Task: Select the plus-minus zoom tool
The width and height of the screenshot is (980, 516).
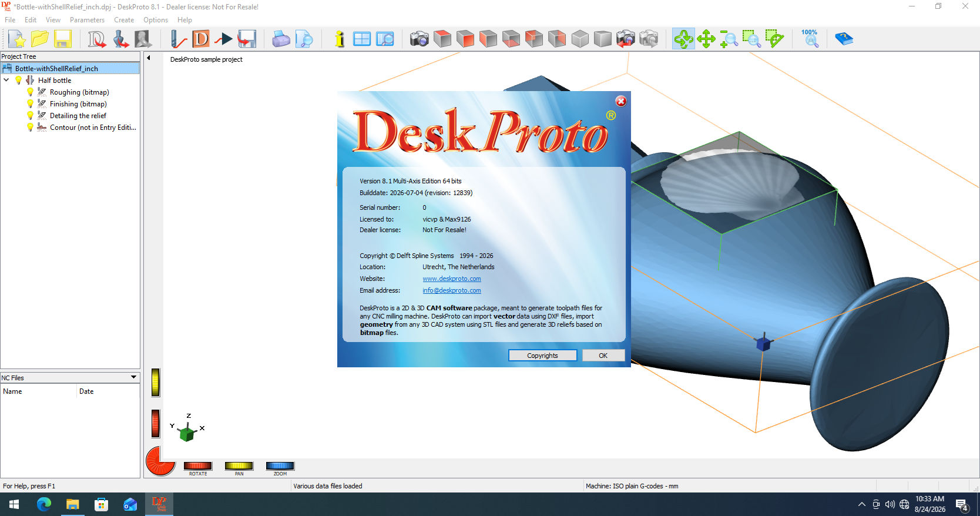Action: [x=729, y=39]
